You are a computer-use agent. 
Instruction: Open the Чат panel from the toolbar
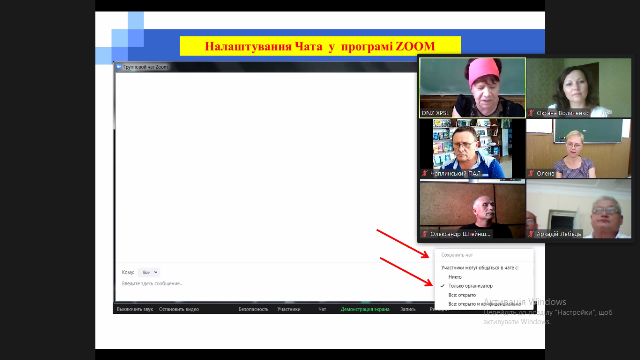(322, 309)
